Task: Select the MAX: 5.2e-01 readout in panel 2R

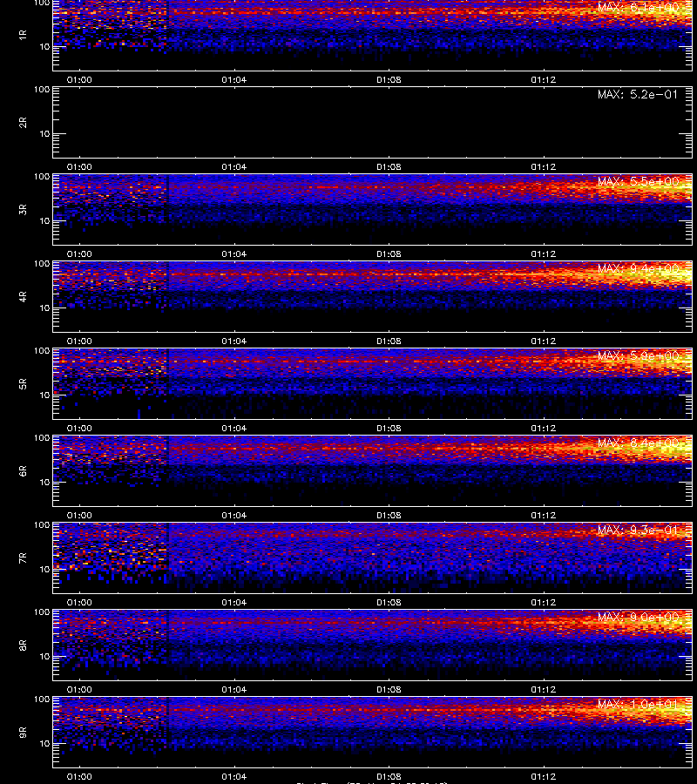Action: 638,94
